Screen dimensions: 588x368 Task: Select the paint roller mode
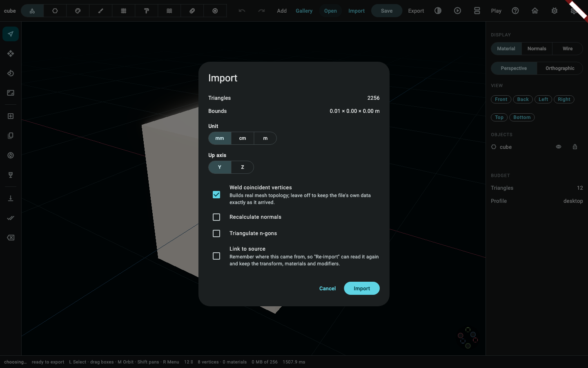click(x=147, y=11)
